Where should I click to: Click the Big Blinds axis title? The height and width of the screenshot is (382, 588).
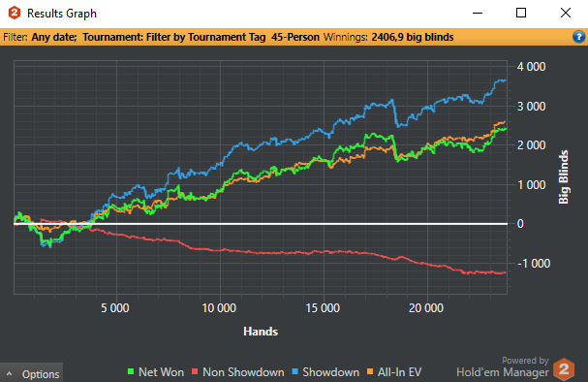point(563,177)
